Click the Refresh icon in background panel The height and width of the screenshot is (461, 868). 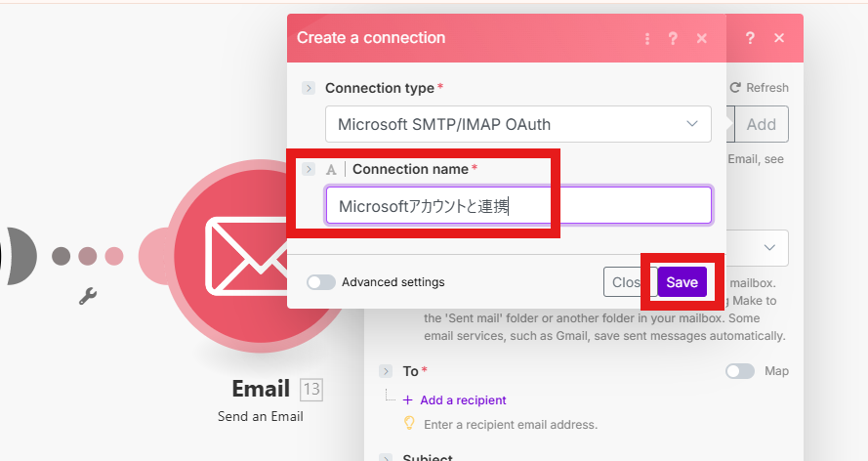736,88
